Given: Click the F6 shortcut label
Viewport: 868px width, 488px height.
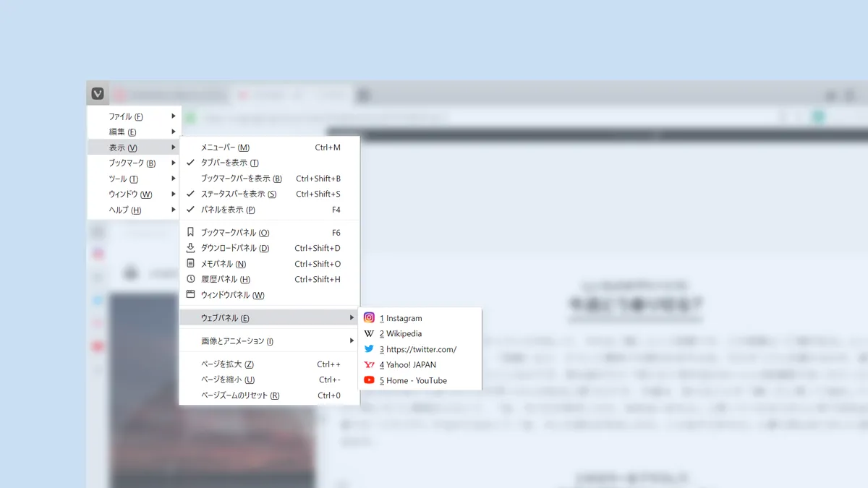Looking at the screenshot, I should coord(336,233).
